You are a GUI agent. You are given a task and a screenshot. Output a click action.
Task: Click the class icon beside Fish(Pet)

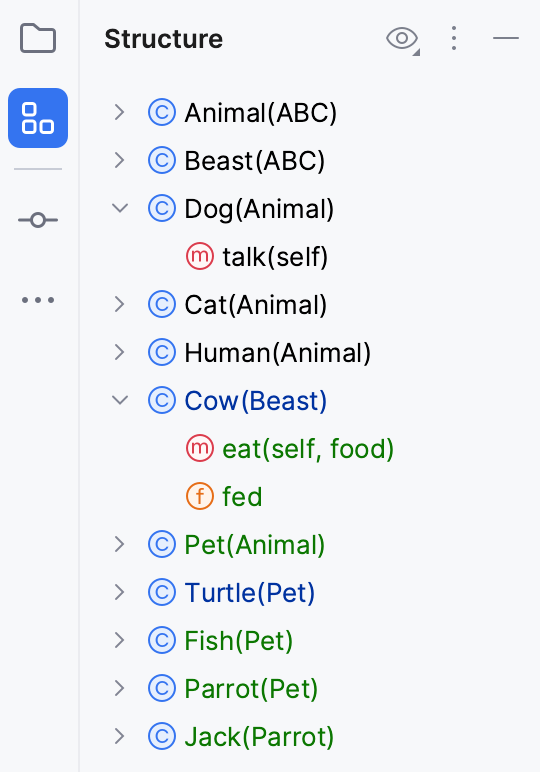(162, 641)
